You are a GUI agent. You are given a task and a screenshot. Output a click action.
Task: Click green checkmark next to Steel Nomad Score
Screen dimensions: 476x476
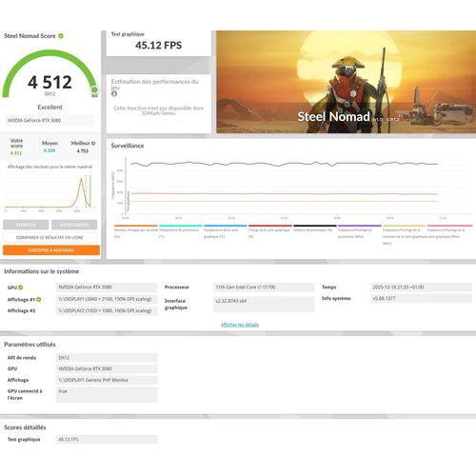point(61,36)
